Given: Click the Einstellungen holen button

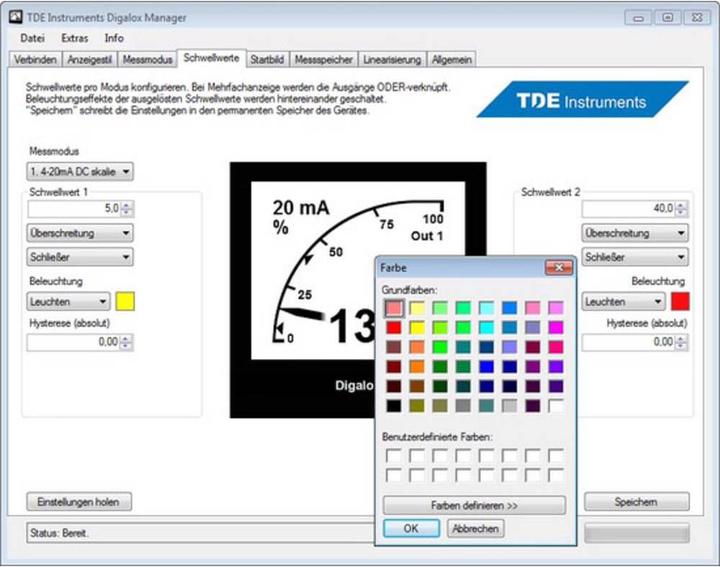Looking at the screenshot, I should tap(79, 502).
